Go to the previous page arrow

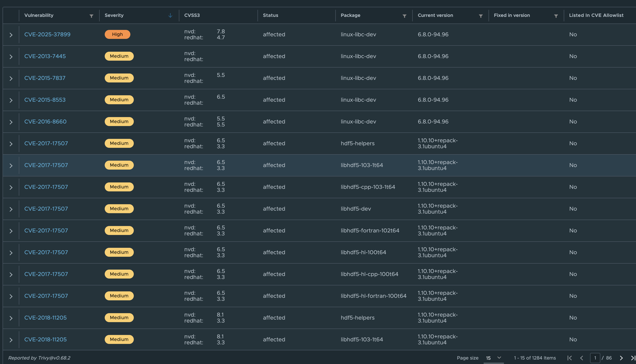tap(582, 358)
